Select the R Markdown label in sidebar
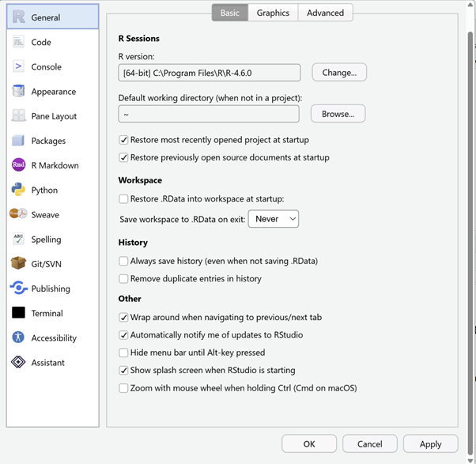Image resolution: width=476 pixels, height=464 pixels. coord(55,165)
